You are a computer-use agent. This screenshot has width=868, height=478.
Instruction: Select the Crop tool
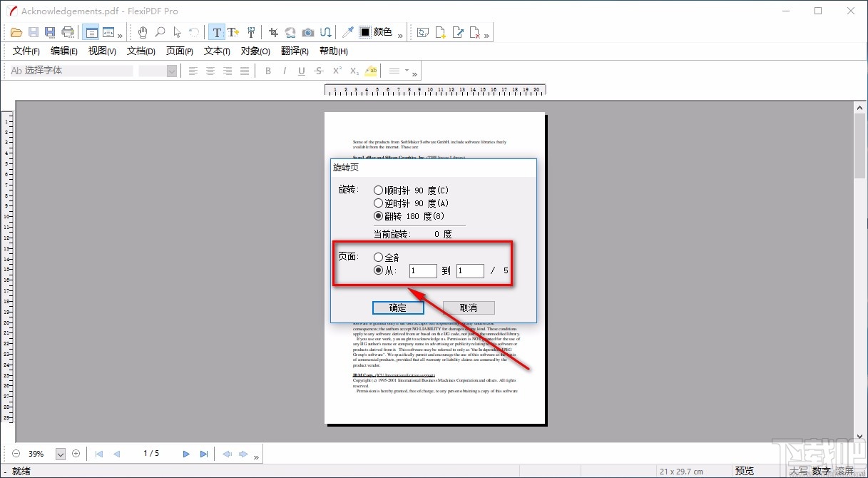[273, 32]
